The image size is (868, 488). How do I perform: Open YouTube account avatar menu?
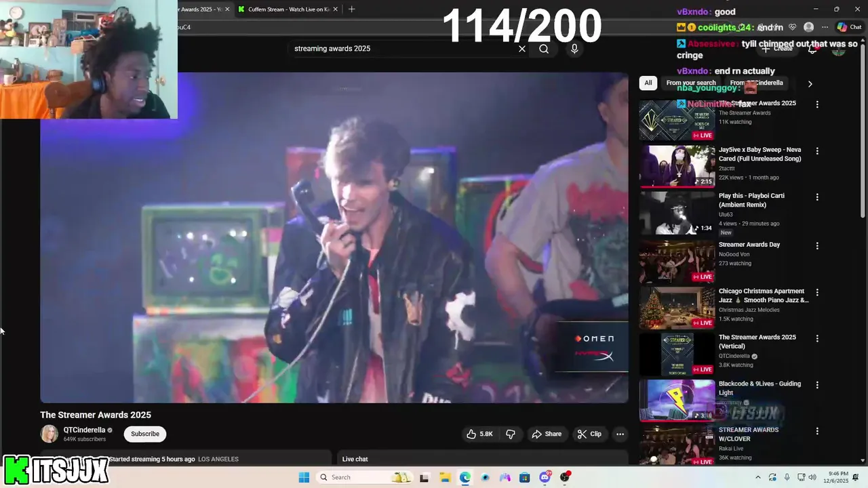pos(839,49)
